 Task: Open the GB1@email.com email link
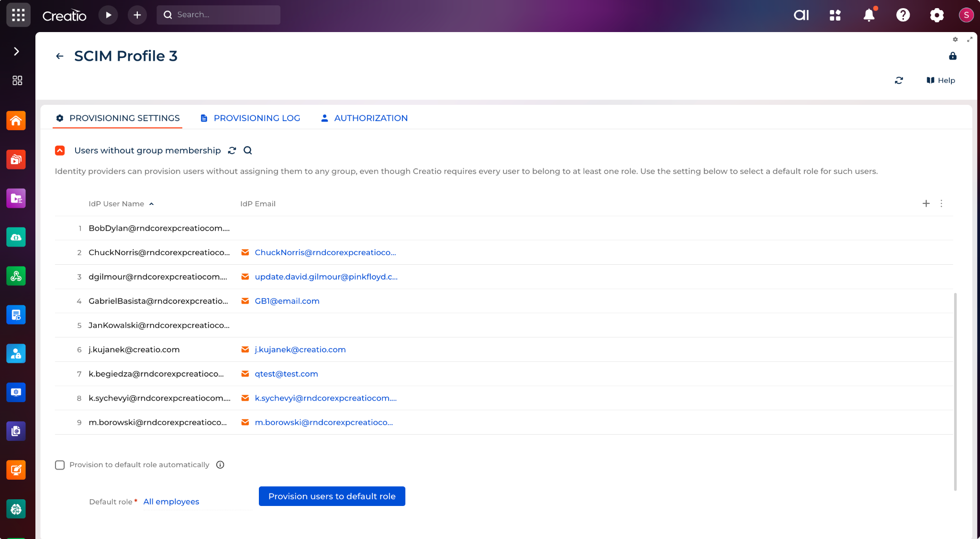pos(287,301)
